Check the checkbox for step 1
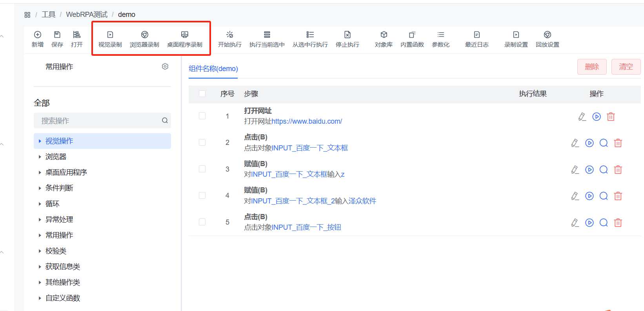This screenshot has height=311, width=644. [202, 116]
